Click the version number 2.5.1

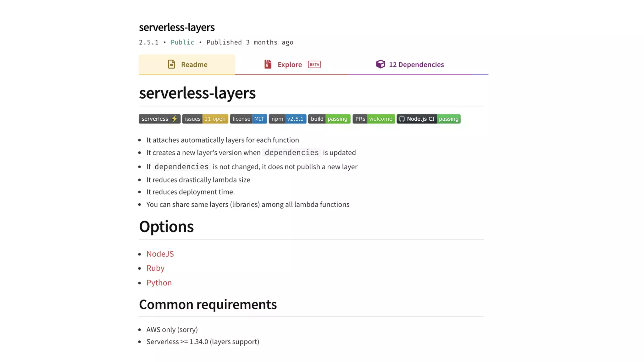pyautogui.click(x=149, y=42)
